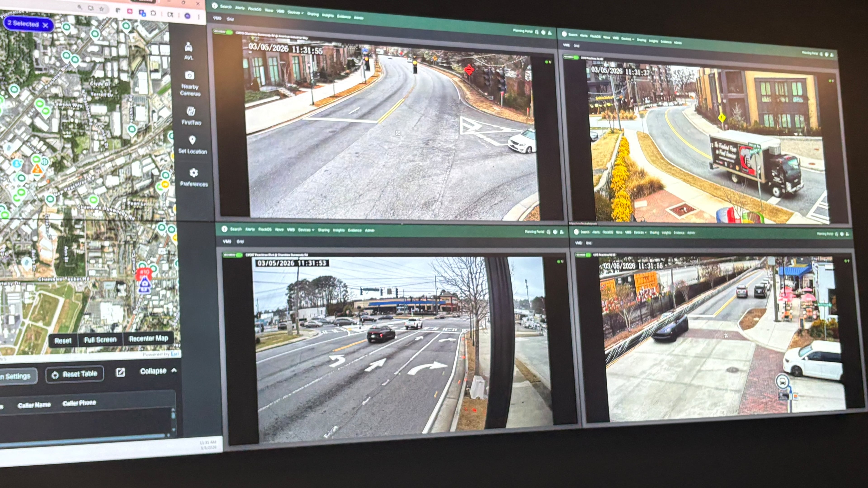Screen dimensions: 868x488
Task: Toggle live switch in the lower-right camera window
Action: (583, 255)
